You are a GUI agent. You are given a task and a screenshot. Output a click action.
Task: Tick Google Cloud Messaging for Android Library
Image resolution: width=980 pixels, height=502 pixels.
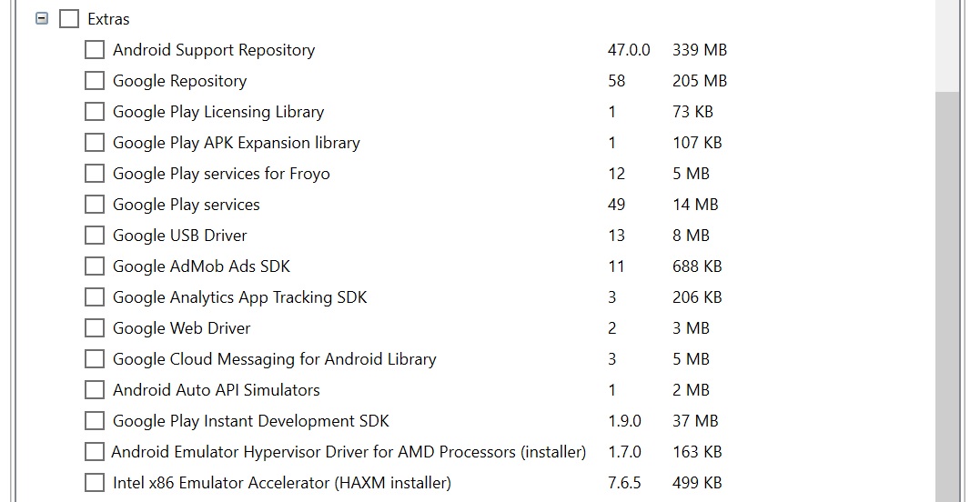pyautogui.click(x=95, y=358)
